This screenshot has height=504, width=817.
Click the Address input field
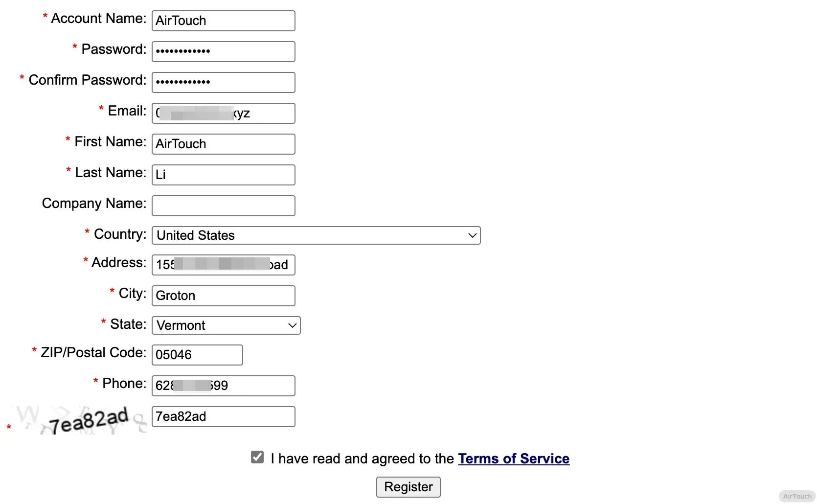223,265
